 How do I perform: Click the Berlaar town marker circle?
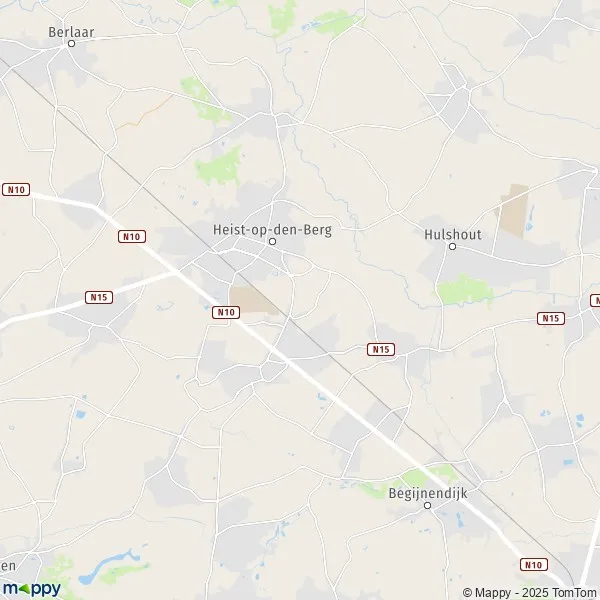(x=71, y=44)
